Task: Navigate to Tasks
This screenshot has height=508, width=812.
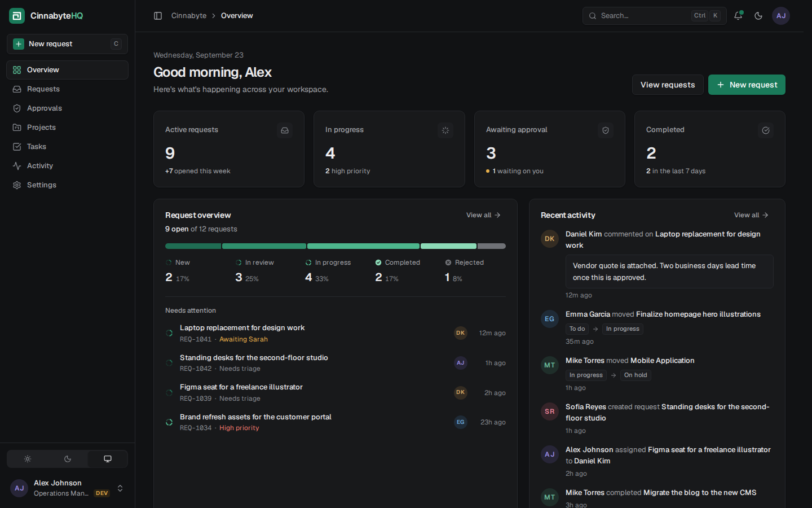Action: click(67, 147)
